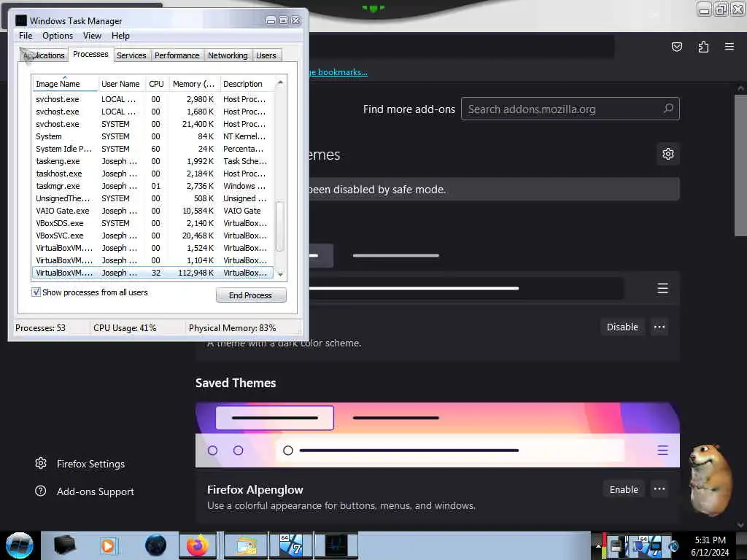Click Physical Memory: 83% status text
Image resolution: width=747 pixels, height=560 pixels.
pyautogui.click(x=232, y=328)
